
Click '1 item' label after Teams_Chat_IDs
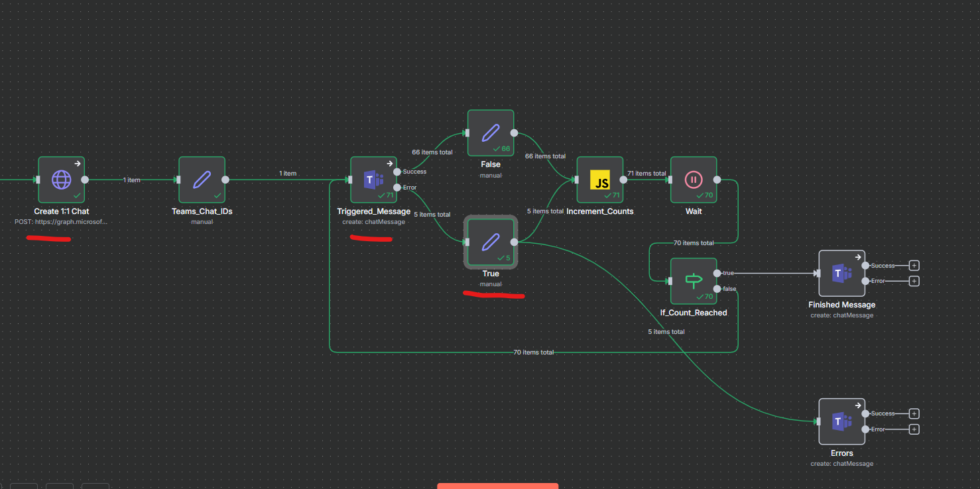288,174
